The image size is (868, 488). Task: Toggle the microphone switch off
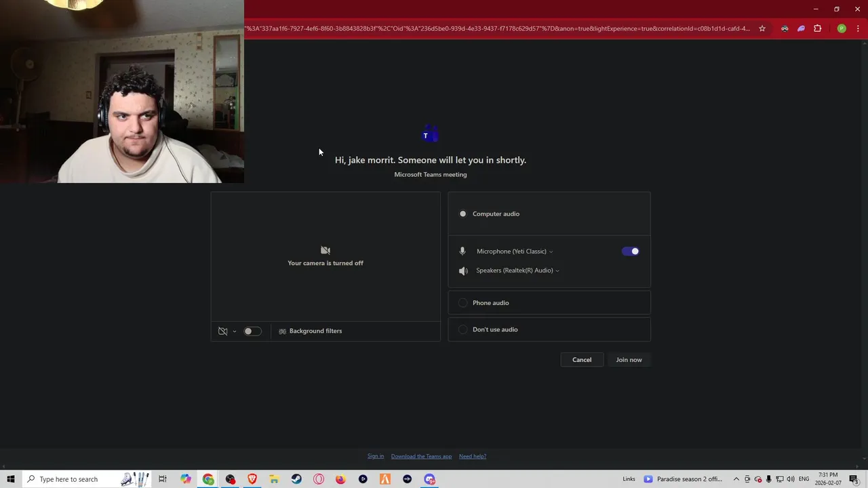click(630, 251)
